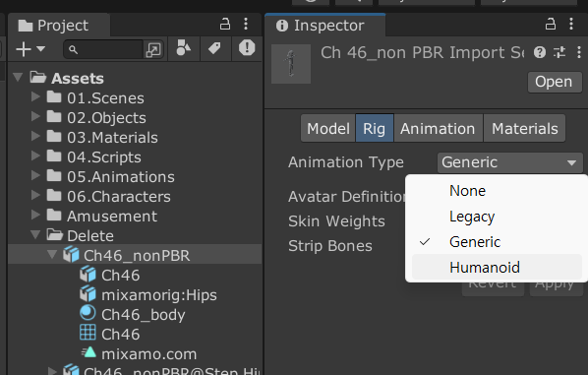Screen dimensions: 588x375
Task: Select the 03.Materials folder icon
Action: (54, 136)
